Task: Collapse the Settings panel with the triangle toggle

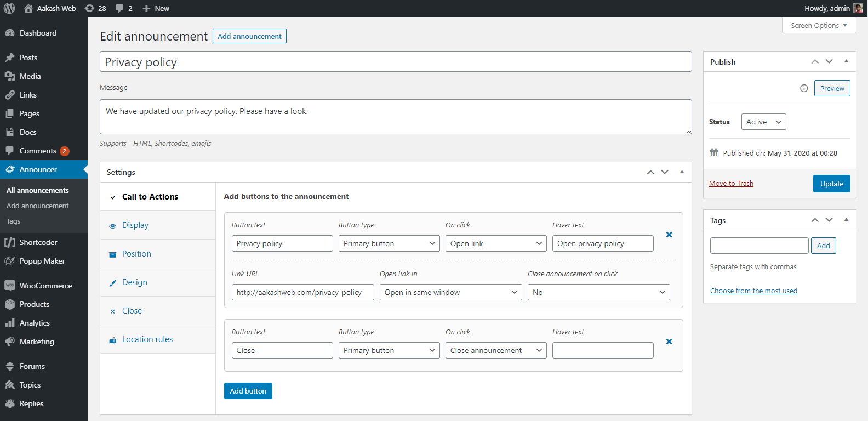Action: (x=682, y=172)
